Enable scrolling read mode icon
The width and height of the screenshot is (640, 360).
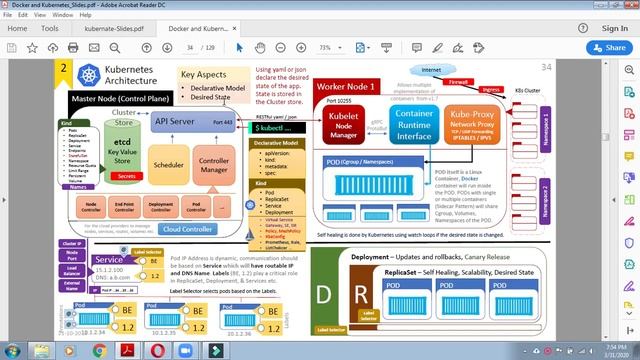386,48
